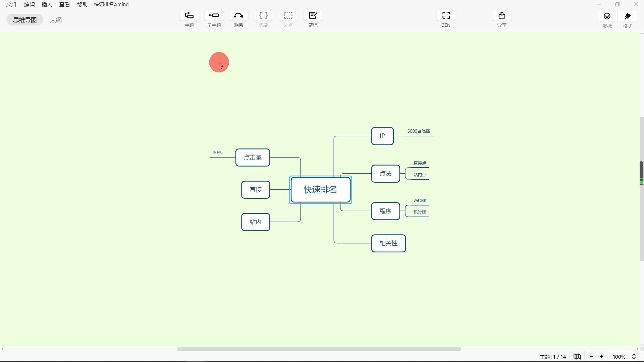Screen dimensions: 644x362
Task: Open the 查看 menu
Action: 65,4
